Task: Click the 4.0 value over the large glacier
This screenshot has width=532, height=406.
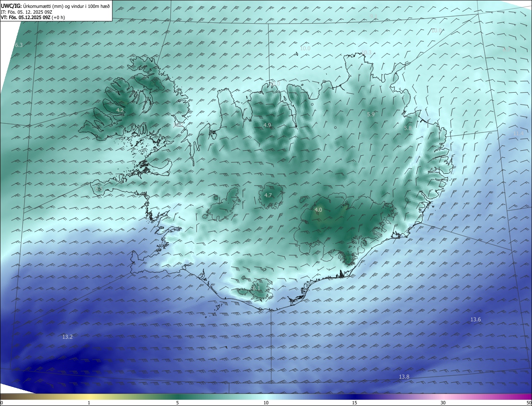Action: (318, 210)
